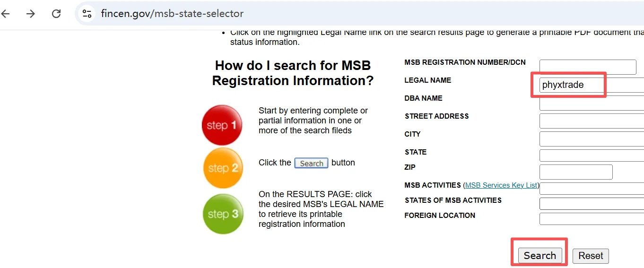
Task: Select the DBA Name input box
Action: pyautogui.click(x=591, y=103)
